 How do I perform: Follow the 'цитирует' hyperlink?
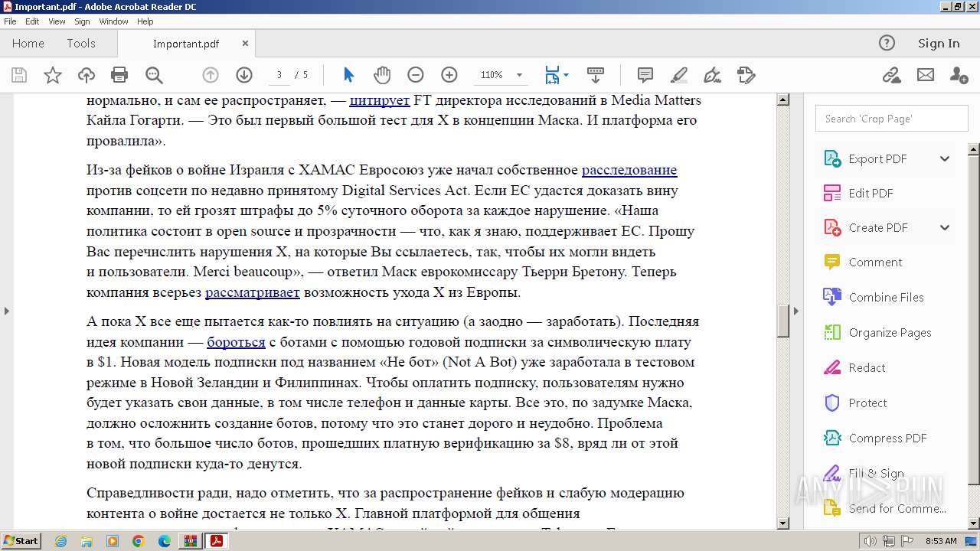click(x=380, y=99)
